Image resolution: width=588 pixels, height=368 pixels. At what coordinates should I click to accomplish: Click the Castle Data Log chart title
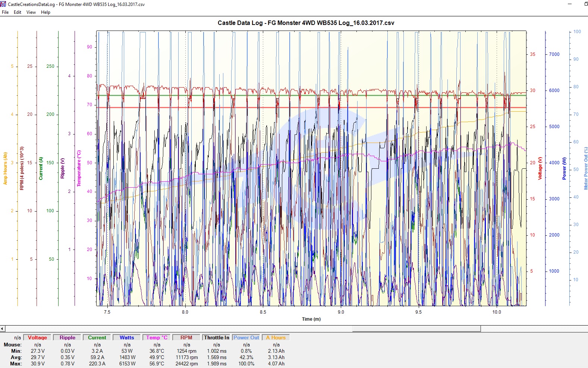point(306,23)
